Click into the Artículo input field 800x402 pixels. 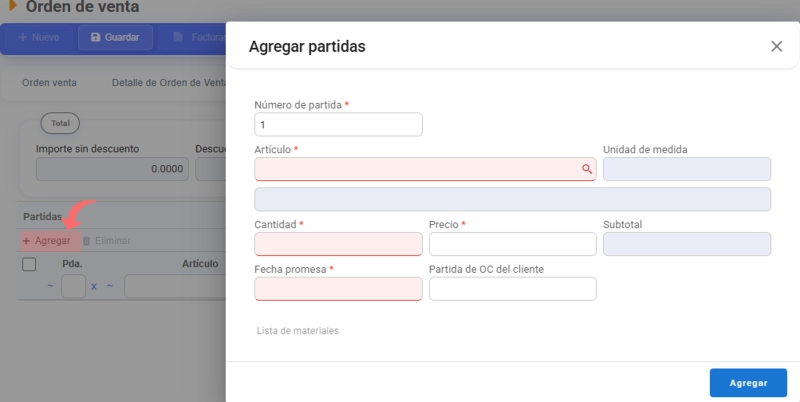tap(425, 169)
